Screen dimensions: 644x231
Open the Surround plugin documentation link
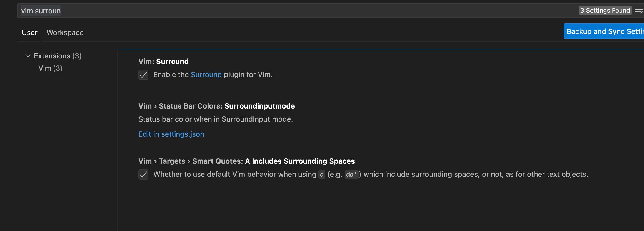coord(206,74)
